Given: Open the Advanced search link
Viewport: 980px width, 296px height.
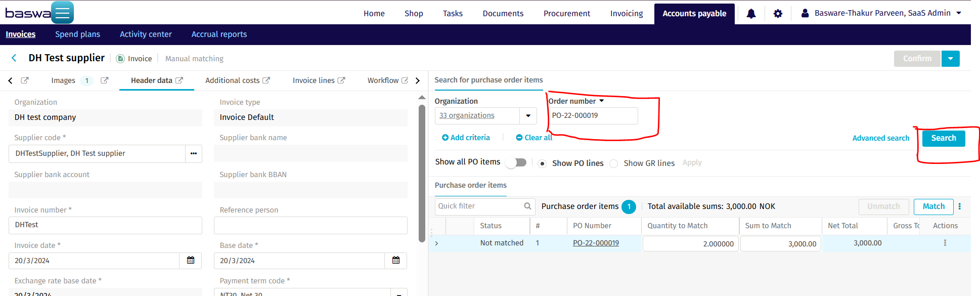Looking at the screenshot, I should (x=880, y=138).
